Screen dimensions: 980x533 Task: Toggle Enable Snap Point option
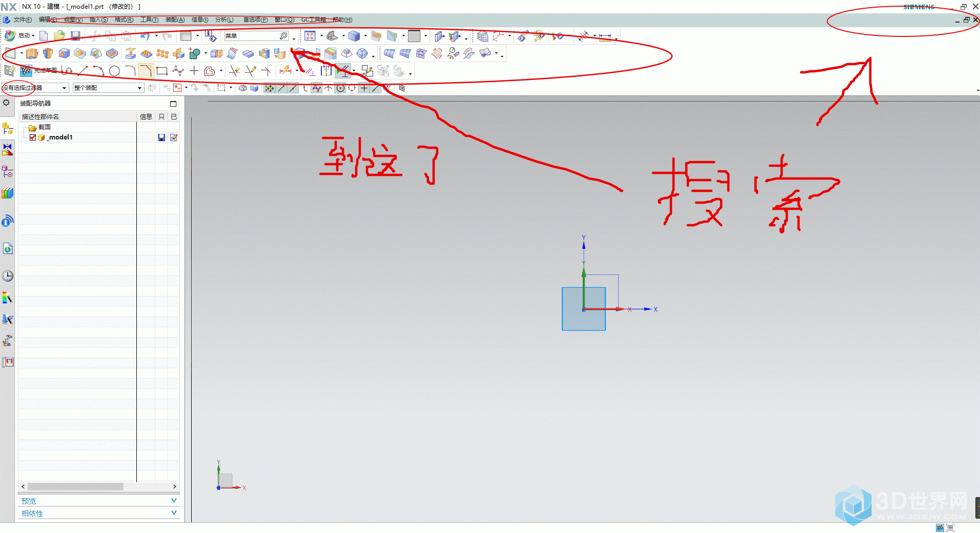tap(269, 88)
